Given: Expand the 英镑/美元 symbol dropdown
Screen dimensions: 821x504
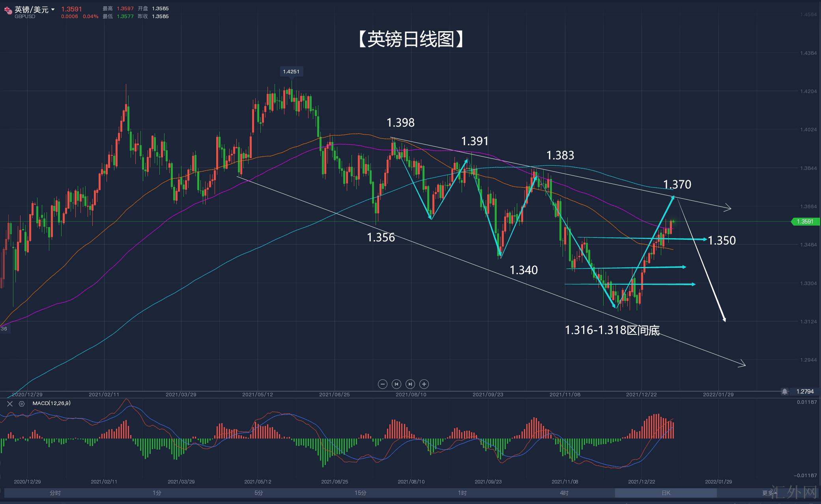Looking at the screenshot, I should click(x=53, y=9).
